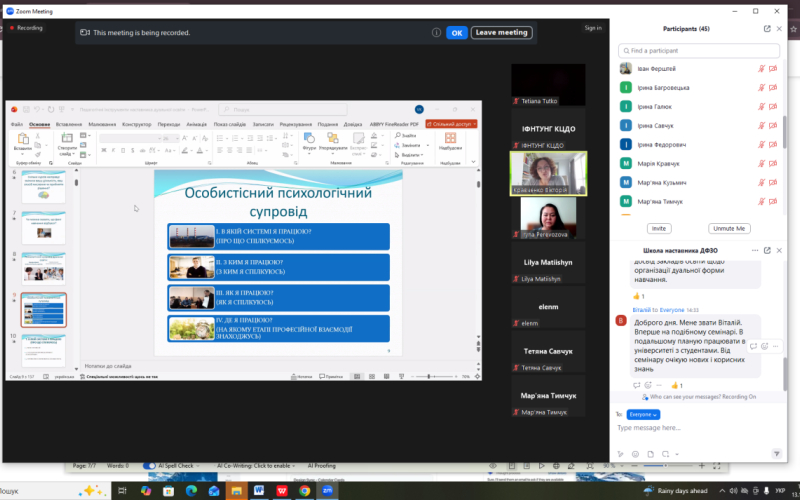Open the emoji picker in chat
The width and height of the screenshot is (800, 500).
pos(635,454)
